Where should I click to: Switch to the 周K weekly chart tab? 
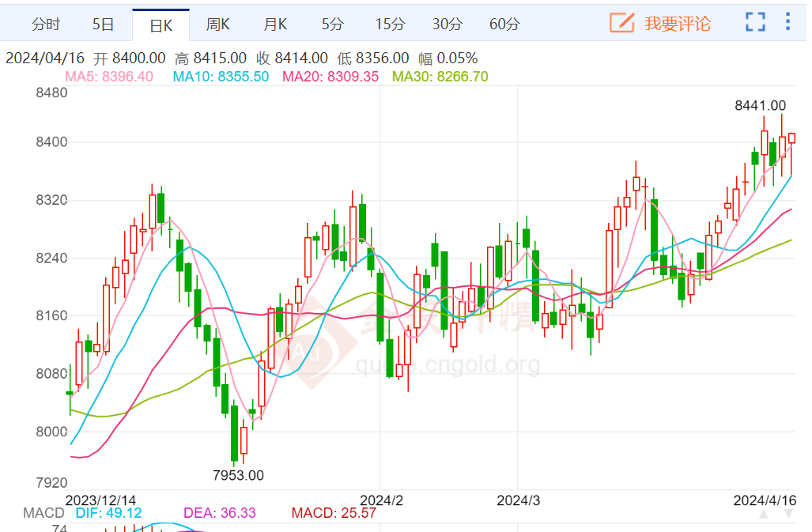click(217, 25)
